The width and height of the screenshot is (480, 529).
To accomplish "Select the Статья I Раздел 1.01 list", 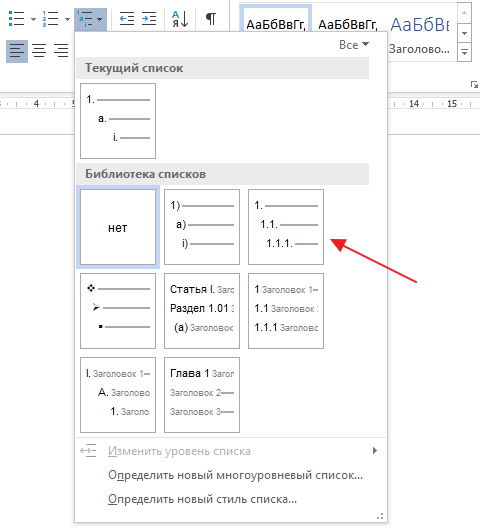I will click(202, 311).
